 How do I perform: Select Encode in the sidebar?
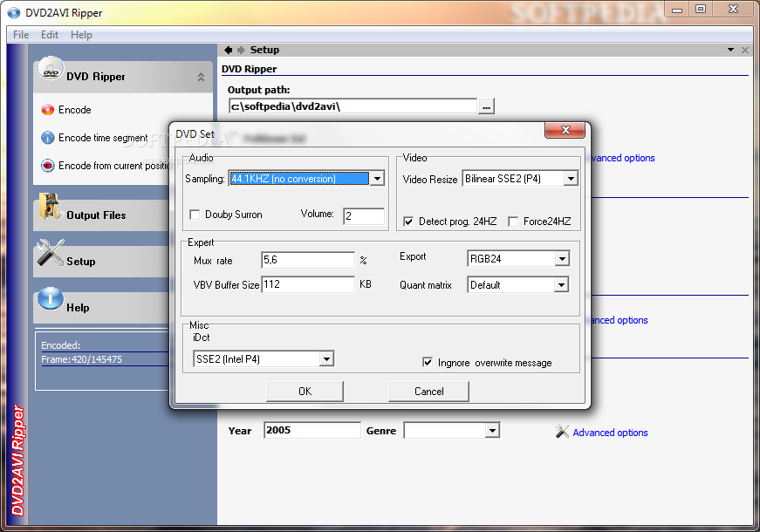tap(75, 110)
